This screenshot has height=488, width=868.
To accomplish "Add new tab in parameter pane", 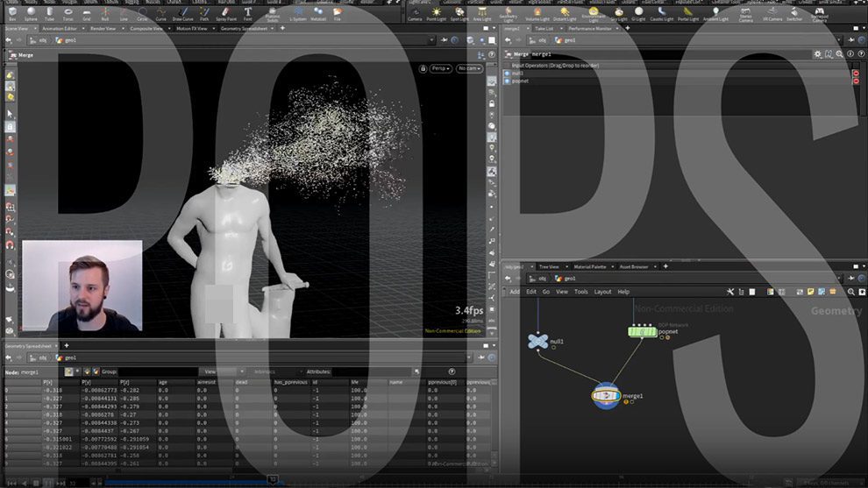I will pos(627,28).
